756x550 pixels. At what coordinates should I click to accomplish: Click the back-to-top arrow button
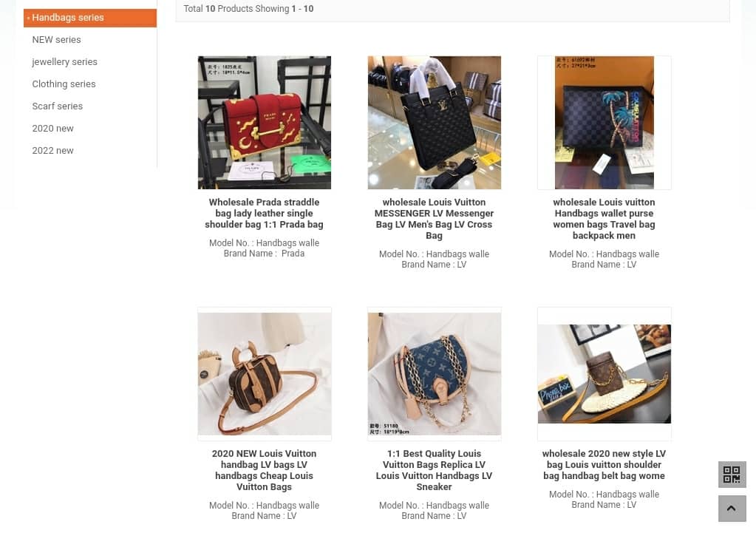pyautogui.click(x=732, y=508)
